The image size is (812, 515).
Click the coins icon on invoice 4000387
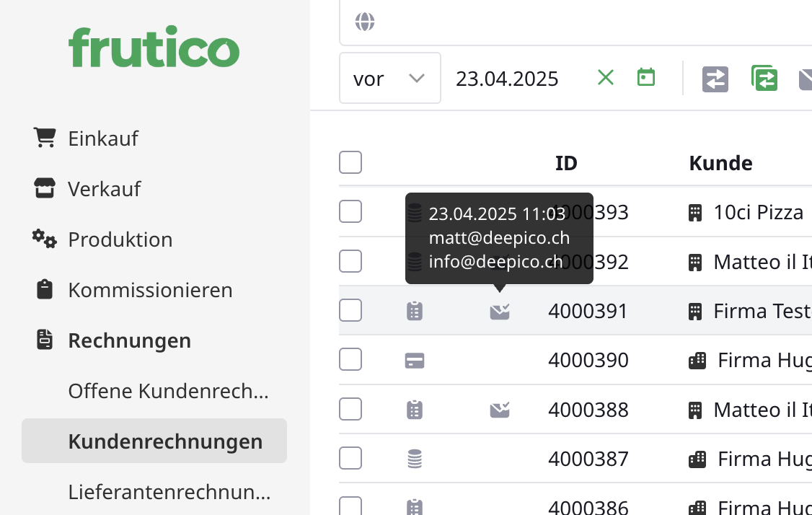click(x=414, y=457)
